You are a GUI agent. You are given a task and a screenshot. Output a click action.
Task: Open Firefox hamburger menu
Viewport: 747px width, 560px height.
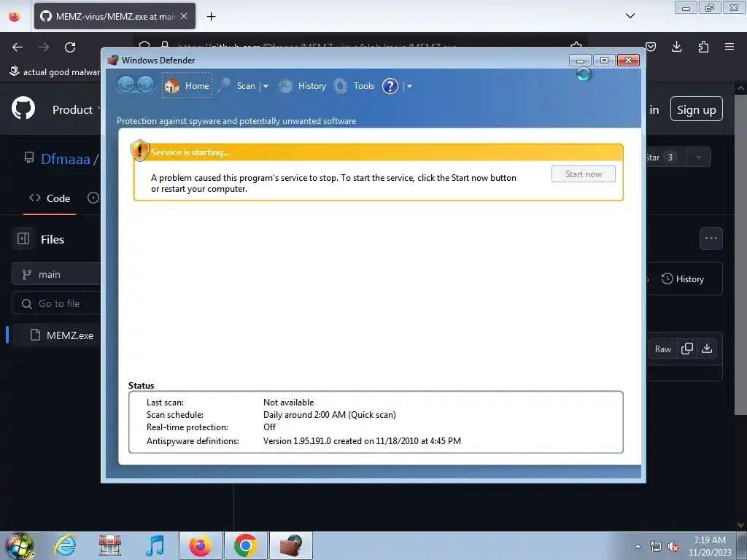[x=729, y=47]
